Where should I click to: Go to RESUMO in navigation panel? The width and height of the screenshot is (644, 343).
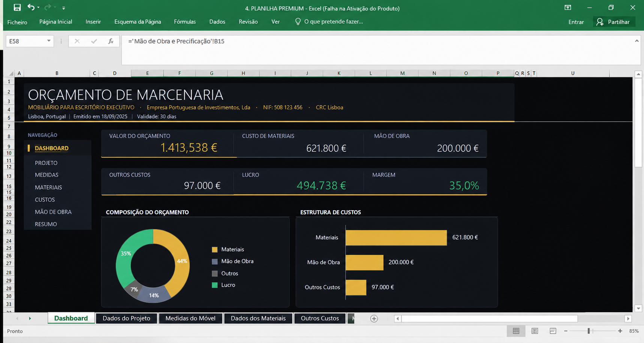(46, 224)
